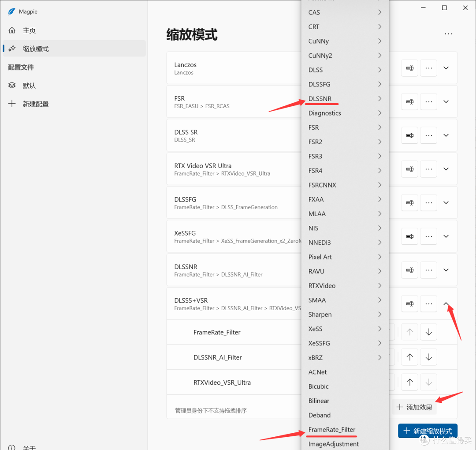Click 新建配置 to add a profile
476x450 pixels.
(x=74, y=104)
